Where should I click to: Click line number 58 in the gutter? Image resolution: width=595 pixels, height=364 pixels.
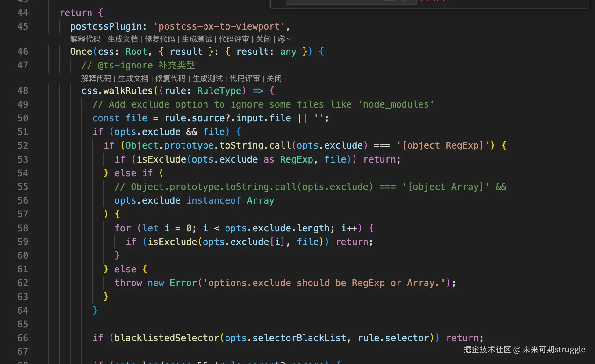23,228
